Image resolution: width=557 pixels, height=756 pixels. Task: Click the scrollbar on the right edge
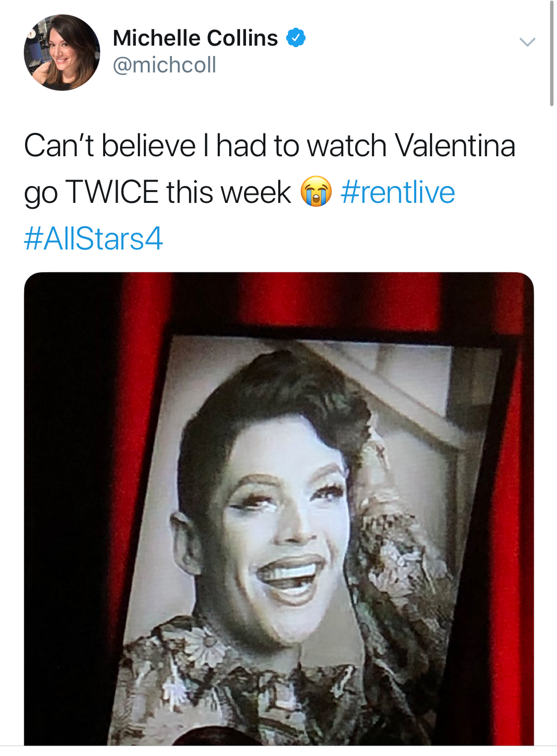(x=552, y=54)
